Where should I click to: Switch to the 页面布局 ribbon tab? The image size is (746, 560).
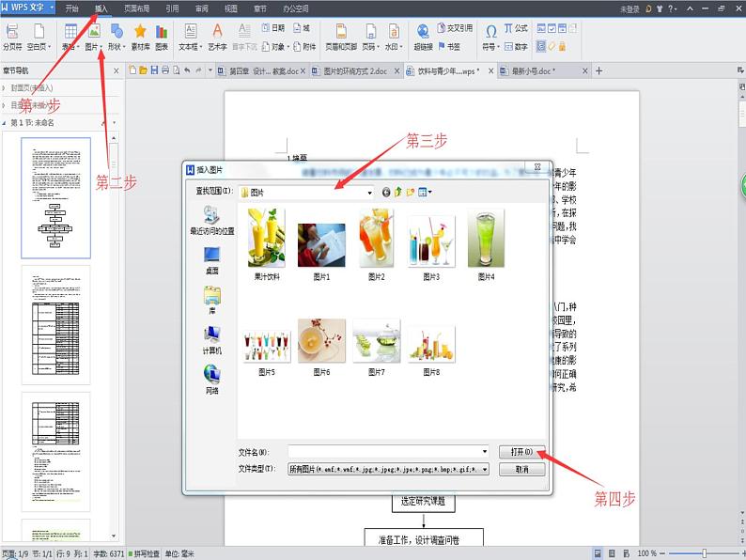[x=136, y=8]
